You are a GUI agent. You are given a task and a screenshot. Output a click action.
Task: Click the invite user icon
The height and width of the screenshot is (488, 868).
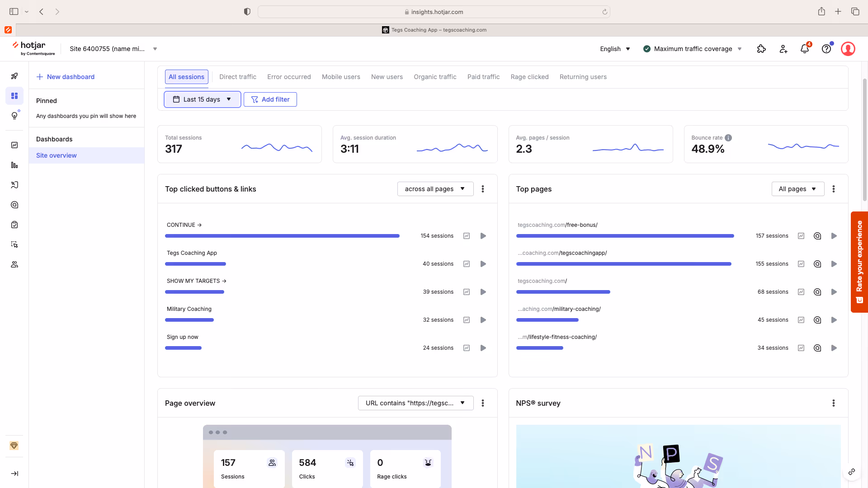[x=783, y=49]
